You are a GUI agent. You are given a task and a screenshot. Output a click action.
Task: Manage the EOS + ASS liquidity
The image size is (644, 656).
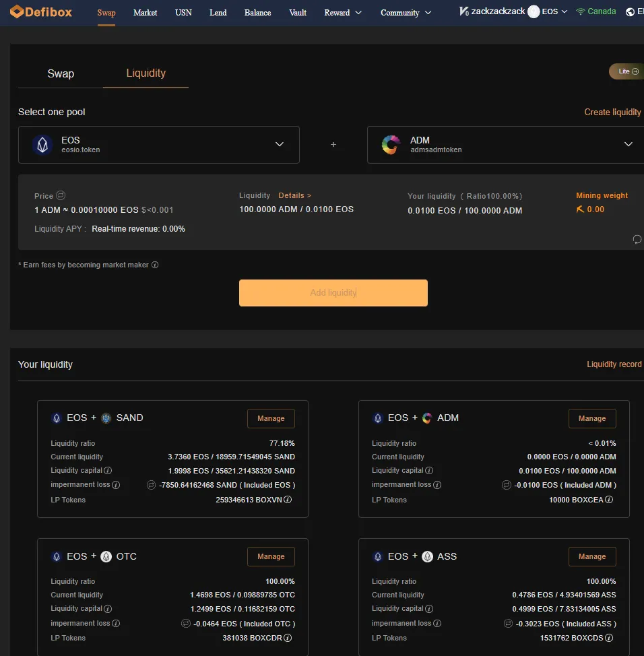(x=592, y=556)
